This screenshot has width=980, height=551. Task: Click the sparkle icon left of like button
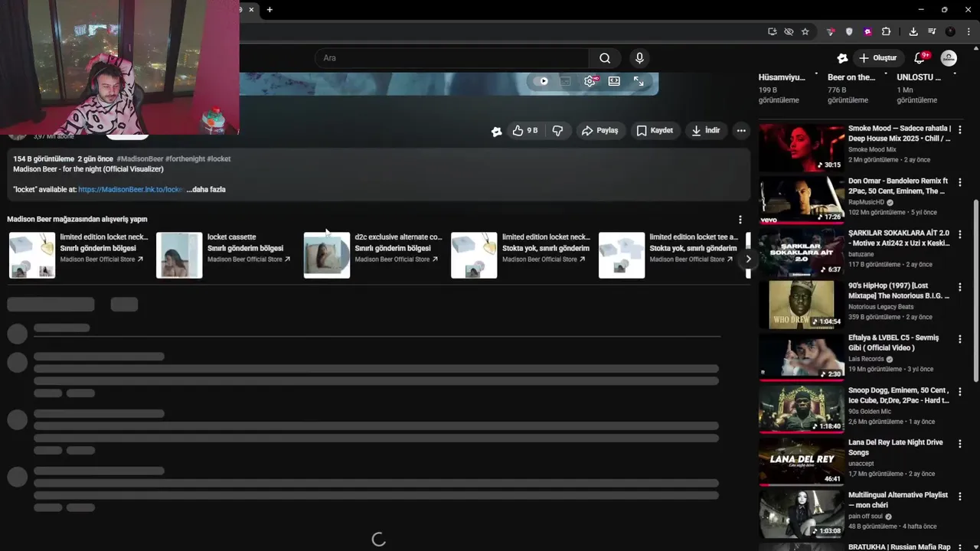[497, 132]
